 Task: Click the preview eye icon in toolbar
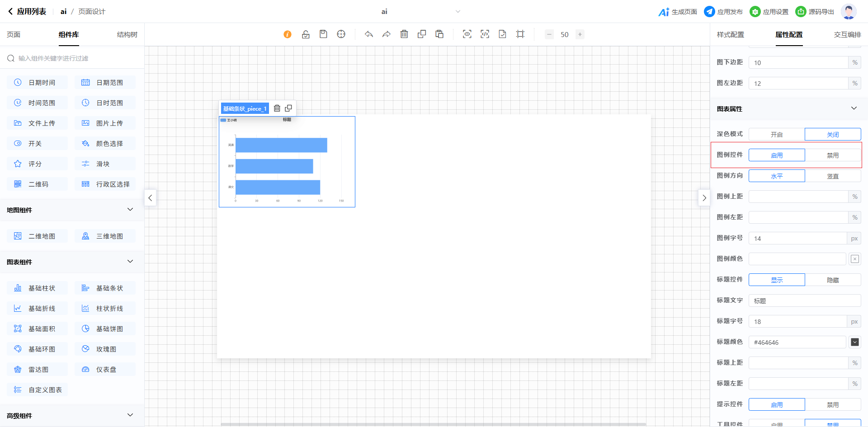467,34
